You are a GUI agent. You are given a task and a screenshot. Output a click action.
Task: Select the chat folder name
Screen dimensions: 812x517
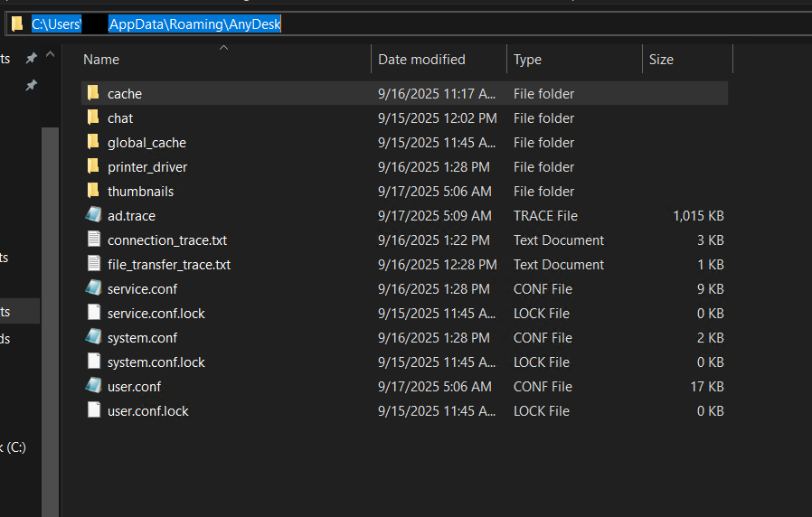pos(120,118)
